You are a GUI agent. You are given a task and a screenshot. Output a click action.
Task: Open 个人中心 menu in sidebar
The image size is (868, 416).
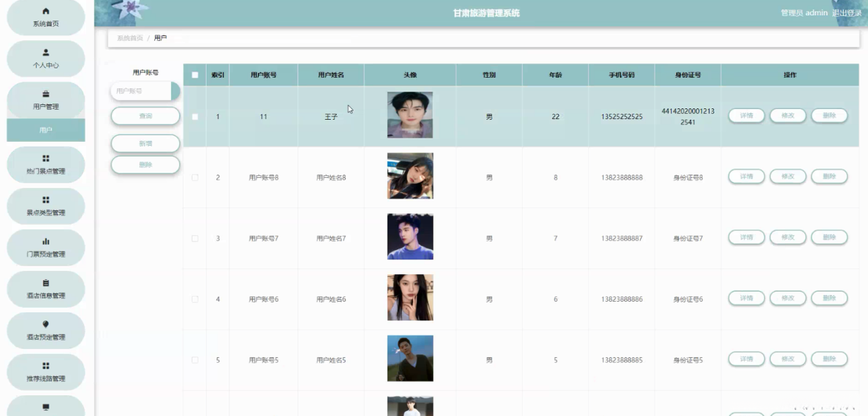click(x=45, y=58)
